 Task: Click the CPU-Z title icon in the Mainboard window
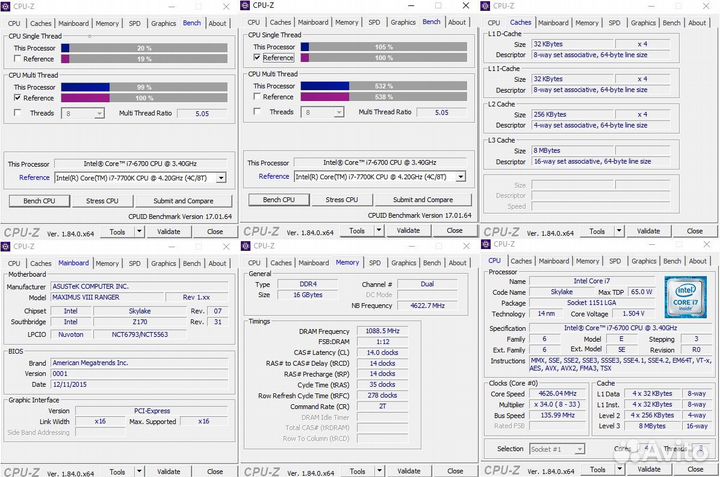point(6,247)
